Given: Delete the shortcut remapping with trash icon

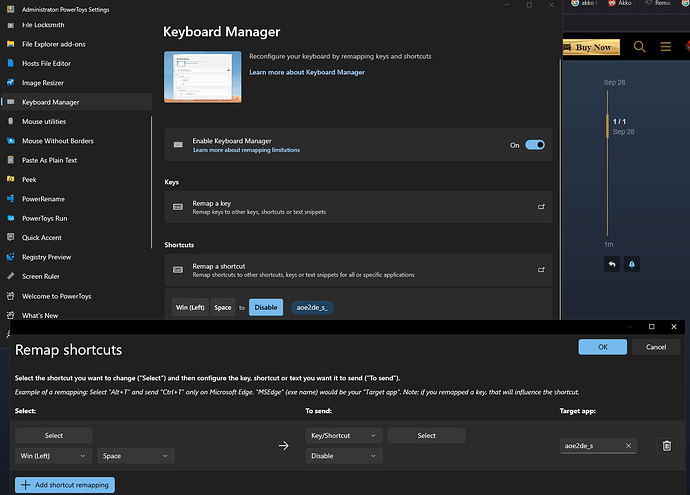Looking at the screenshot, I should pos(666,446).
